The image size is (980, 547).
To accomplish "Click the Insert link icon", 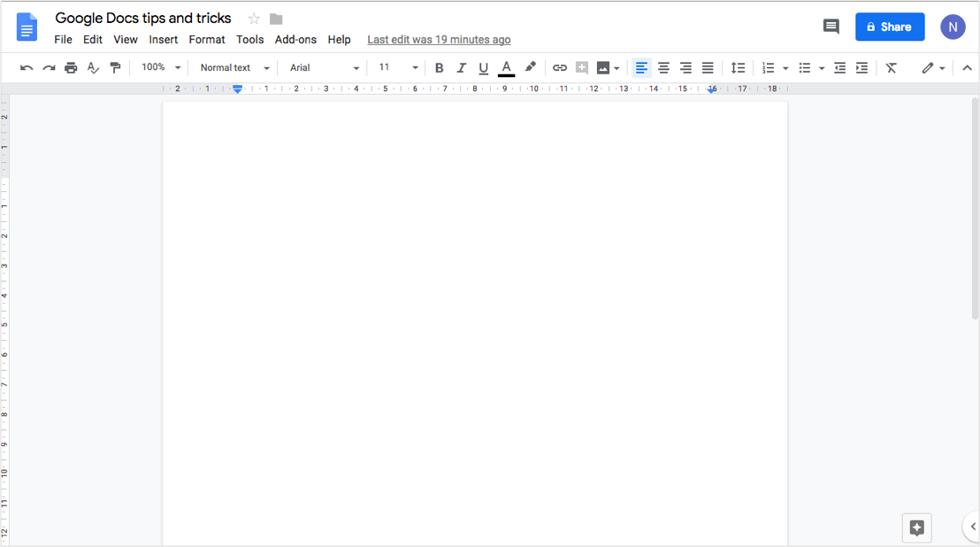I will 559,68.
